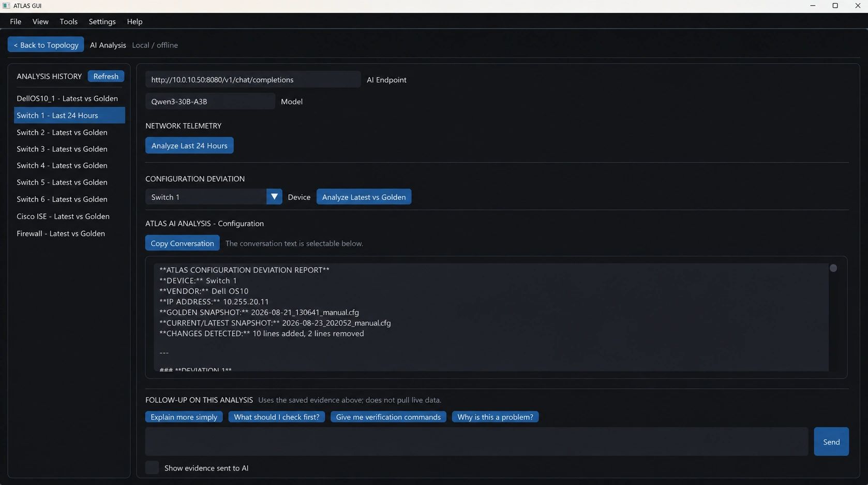Select Switch 4 - Latest vs Golden entry
This screenshot has height=485, width=868.
69,166
